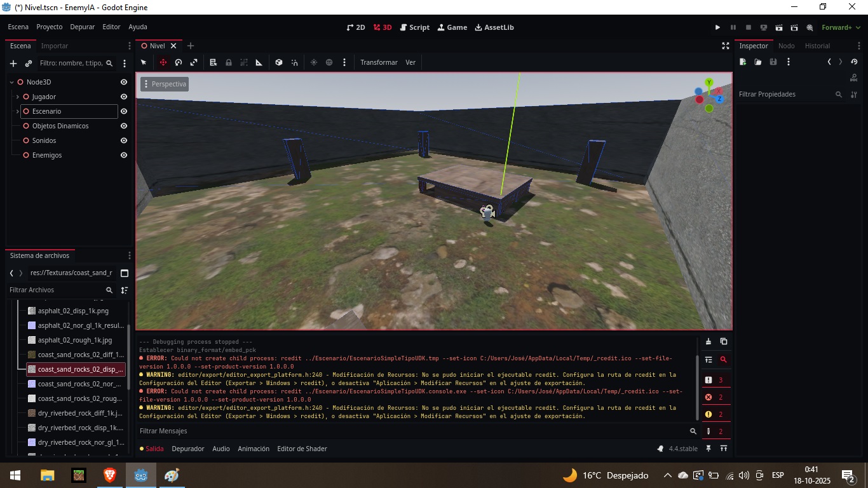Open 3D toolbar sun and environment options menu

(x=344, y=62)
